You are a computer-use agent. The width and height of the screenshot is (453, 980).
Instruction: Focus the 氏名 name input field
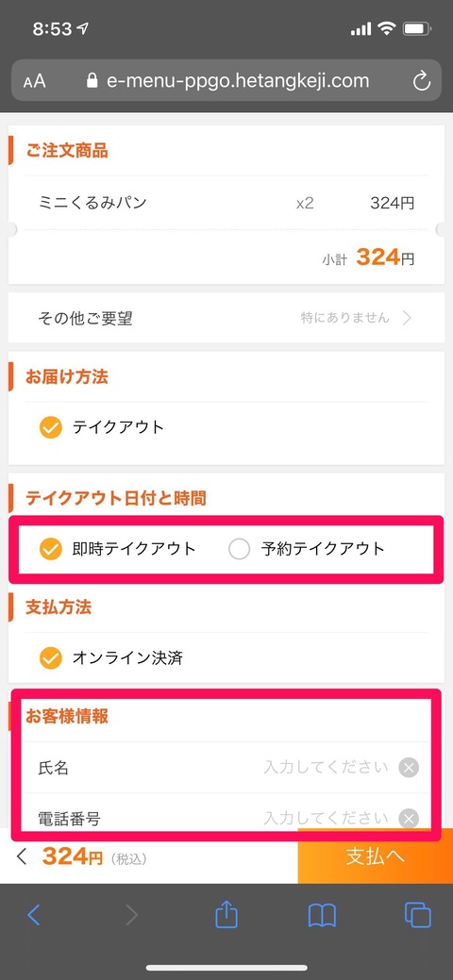point(226,768)
